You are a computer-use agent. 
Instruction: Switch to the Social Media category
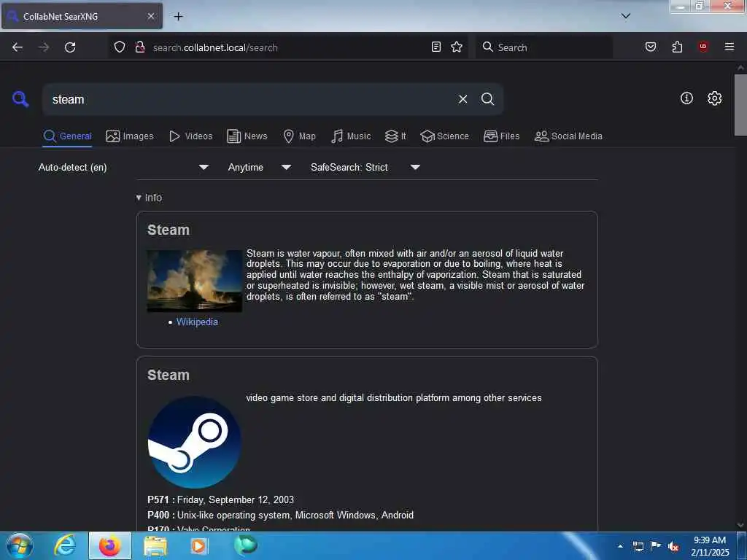[x=568, y=136]
